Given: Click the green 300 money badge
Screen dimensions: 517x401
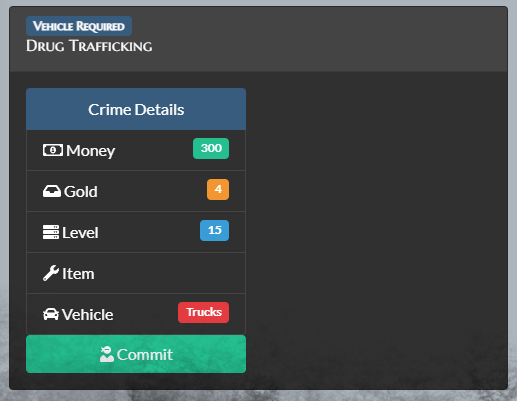Looking at the screenshot, I should (x=211, y=148).
